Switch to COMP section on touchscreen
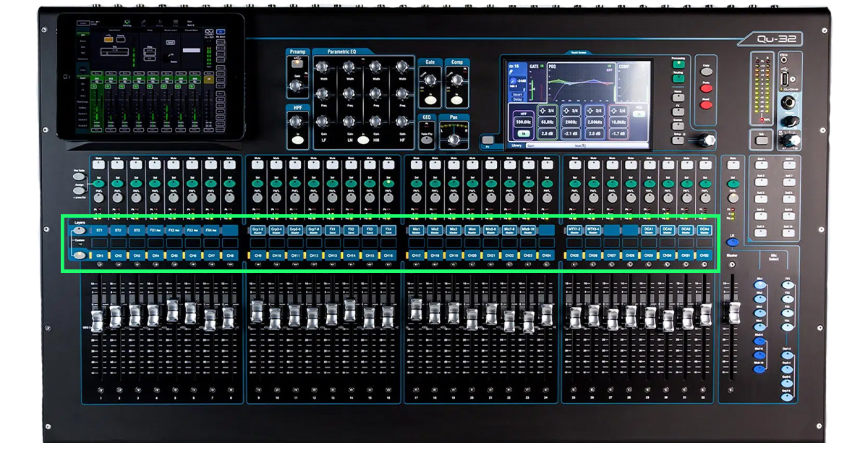The height and width of the screenshot is (456, 868). click(624, 66)
